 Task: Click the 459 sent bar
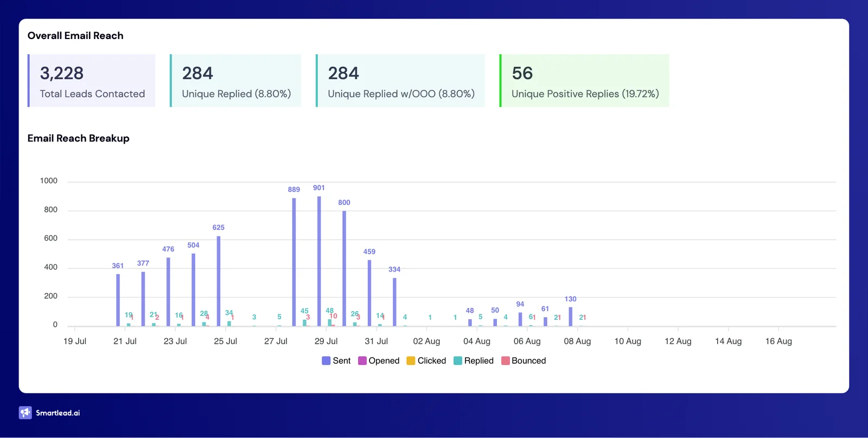coord(369,293)
